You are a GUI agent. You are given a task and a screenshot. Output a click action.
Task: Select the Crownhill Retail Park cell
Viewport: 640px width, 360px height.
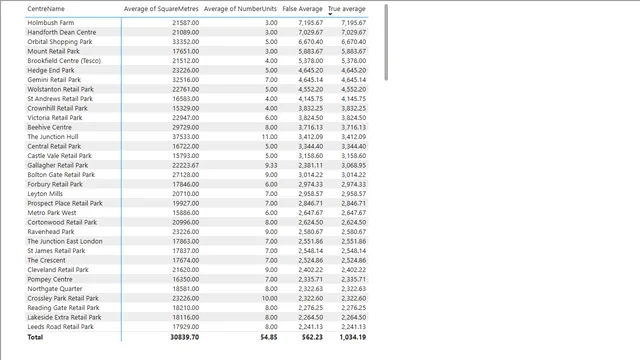click(x=57, y=108)
